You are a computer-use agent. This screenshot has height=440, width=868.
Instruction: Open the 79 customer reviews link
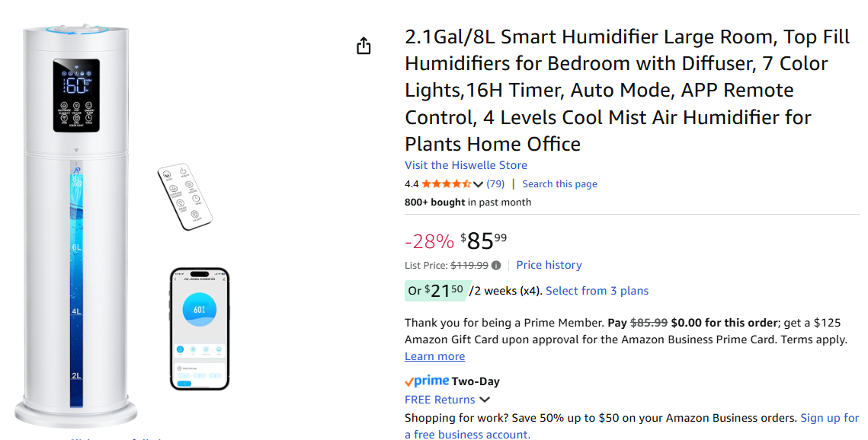pos(495,183)
